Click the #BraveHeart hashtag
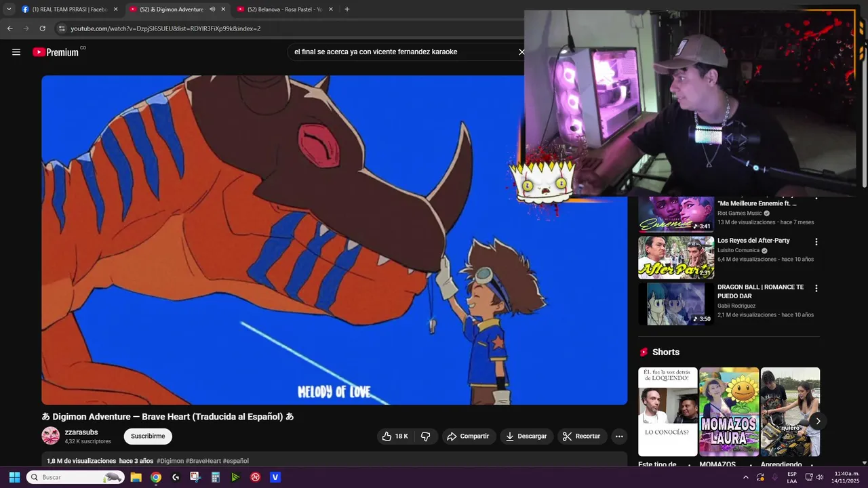868x488 pixels. coord(203,461)
